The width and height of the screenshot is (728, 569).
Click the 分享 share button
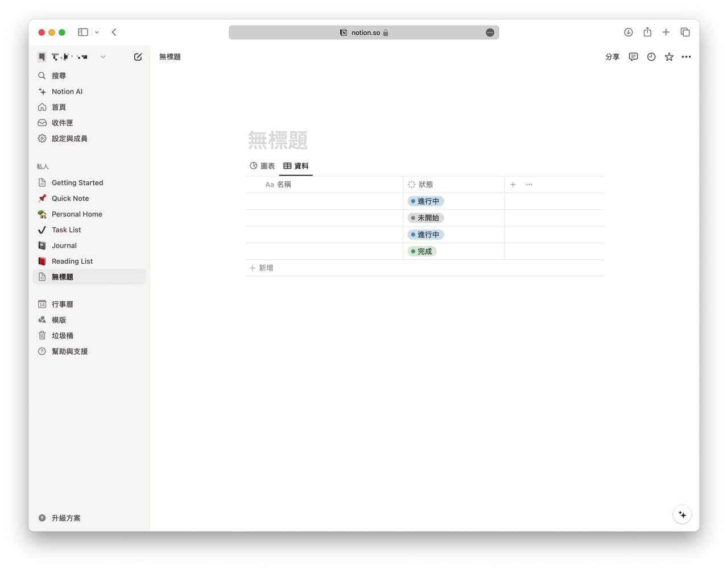pyautogui.click(x=612, y=57)
